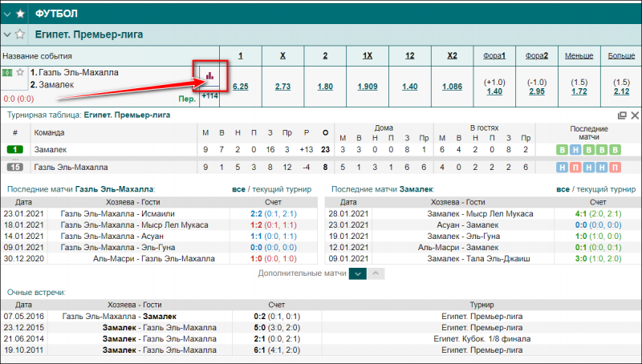642x364 pixels.
Task: Toggle favorite star for Египет. Премьер-лига
Action: pyautogui.click(x=19, y=34)
